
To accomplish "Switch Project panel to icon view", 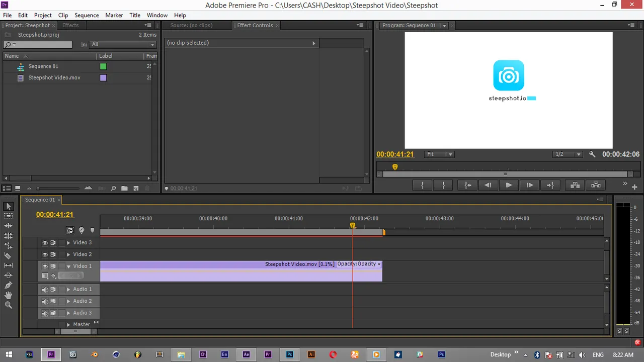I will point(18,189).
